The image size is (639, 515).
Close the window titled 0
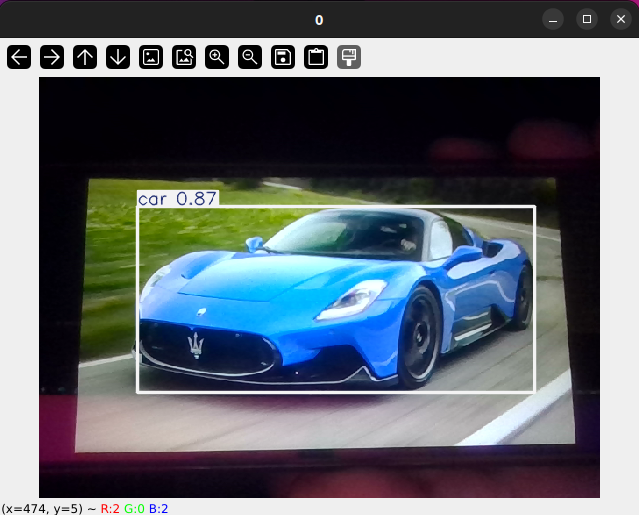(x=621, y=19)
